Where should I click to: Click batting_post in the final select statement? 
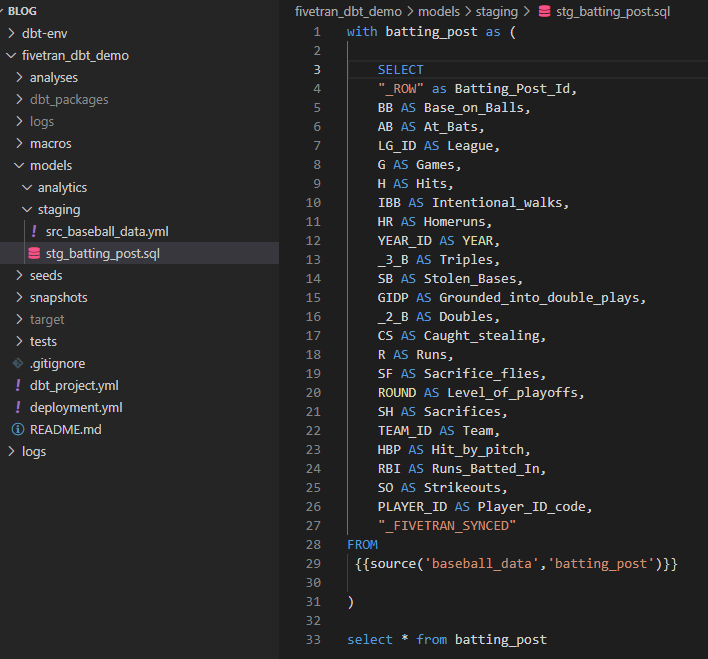501,640
